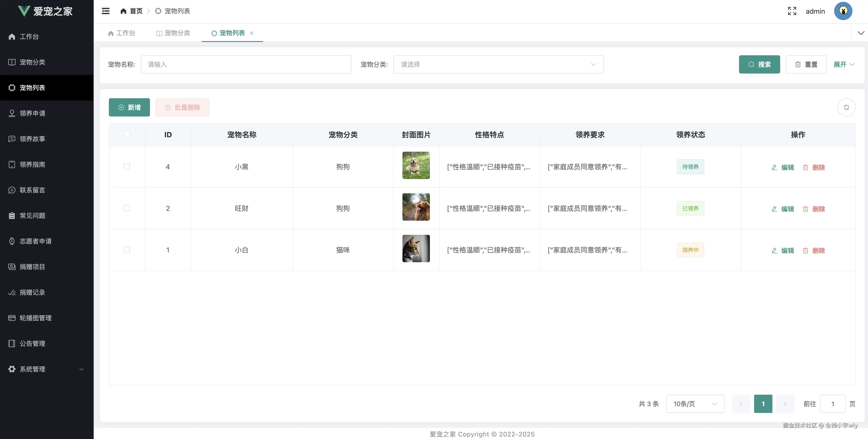Click edit icon for pet 小黑
Viewport: 868px width, 439px height.
pyautogui.click(x=774, y=167)
